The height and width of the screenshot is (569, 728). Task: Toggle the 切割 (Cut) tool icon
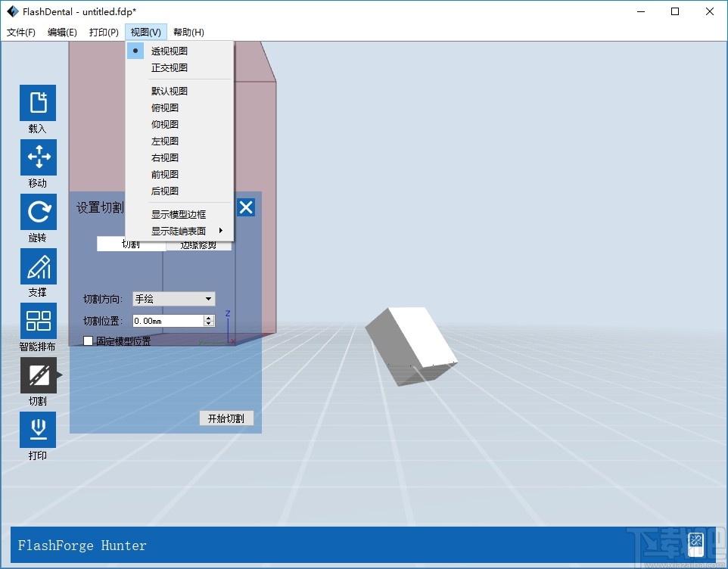(x=39, y=375)
